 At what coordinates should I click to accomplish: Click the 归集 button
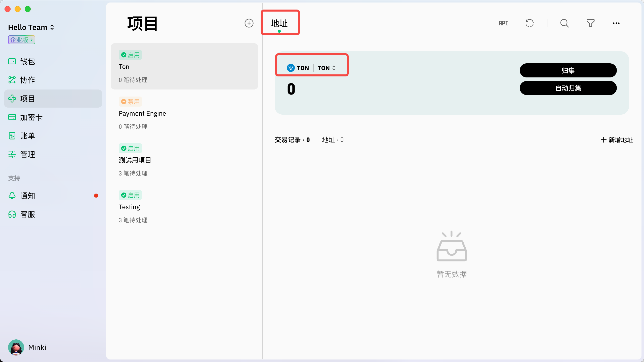click(568, 70)
